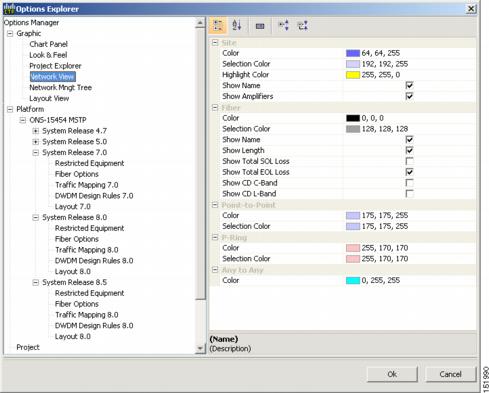Uncheck Show Amplifiers under Site
The image size is (489, 393).
(409, 96)
